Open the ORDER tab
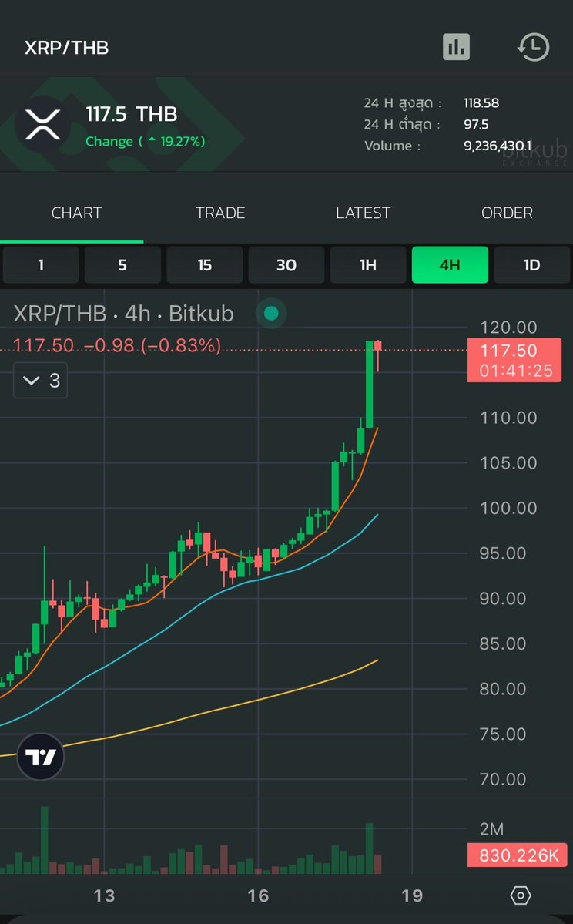This screenshot has height=924, width=573. 507,213
